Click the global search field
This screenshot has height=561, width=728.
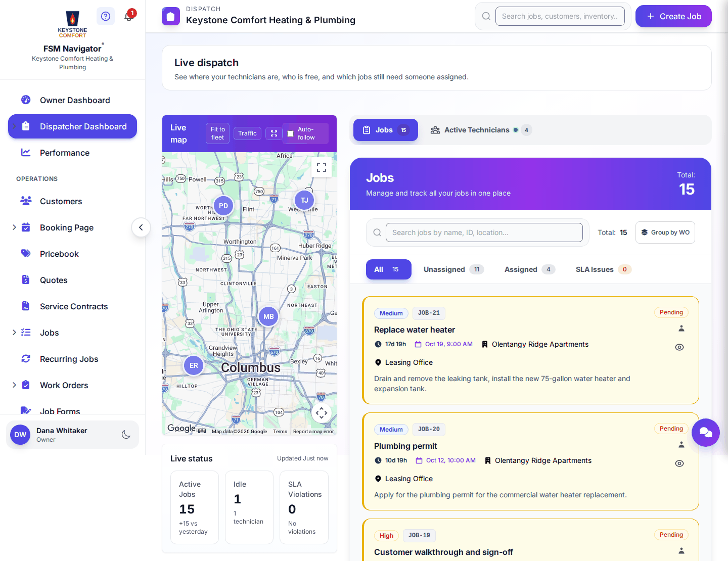[560, 16]
